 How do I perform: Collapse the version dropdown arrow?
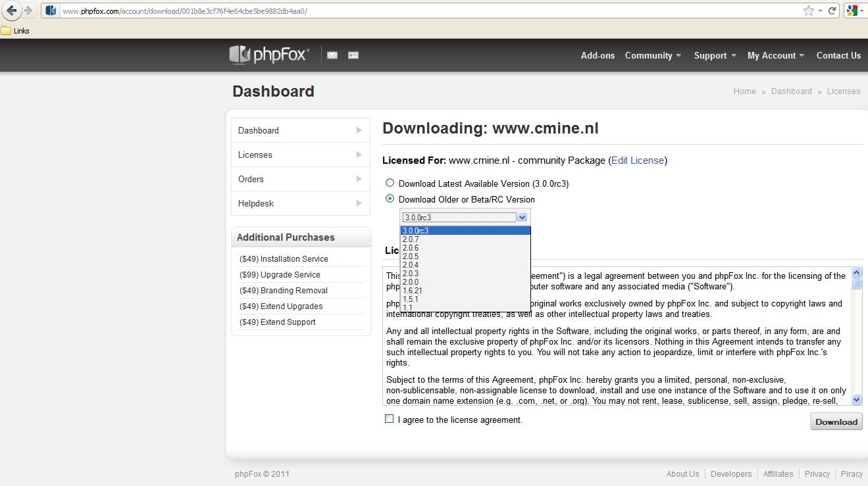tap(522, 217)
